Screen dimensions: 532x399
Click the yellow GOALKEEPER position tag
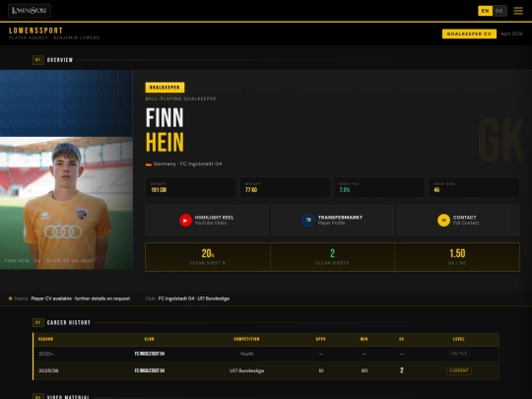pyautogui.click(x=165, y=88)
